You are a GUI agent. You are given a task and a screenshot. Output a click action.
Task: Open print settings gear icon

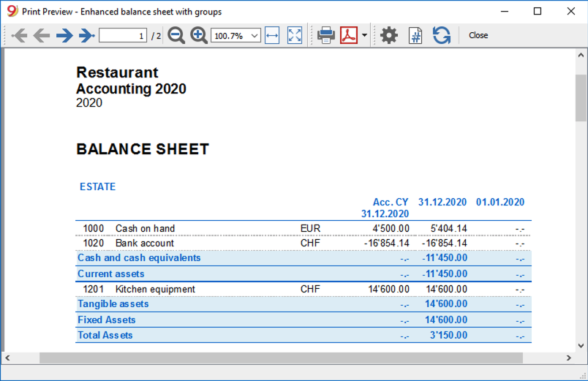(389, 35)
